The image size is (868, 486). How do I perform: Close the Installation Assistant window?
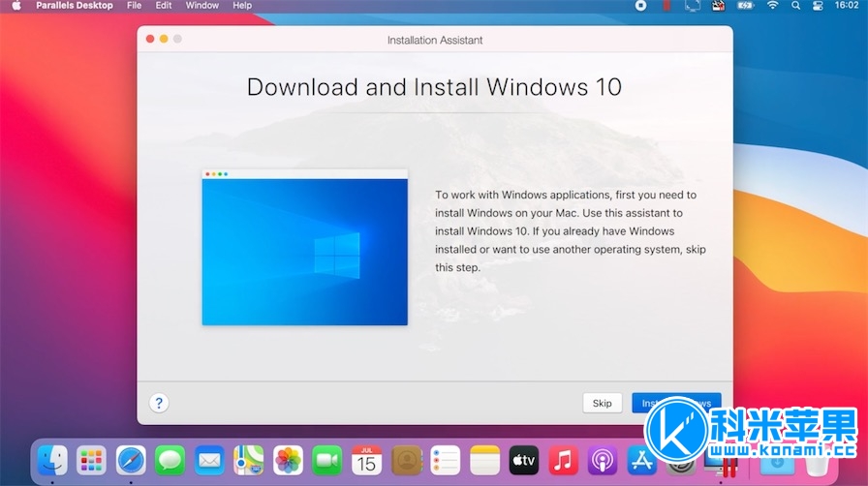pos(150,39)
